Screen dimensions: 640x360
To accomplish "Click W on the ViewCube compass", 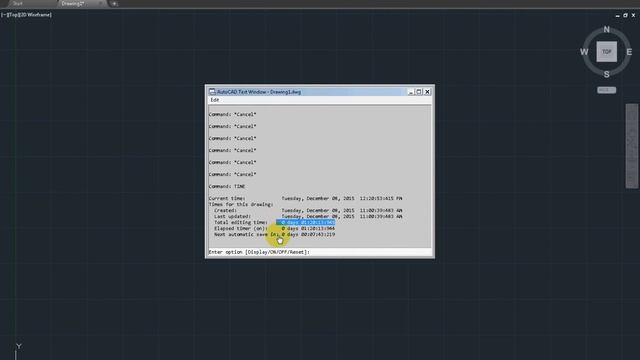I will [584, 52].
